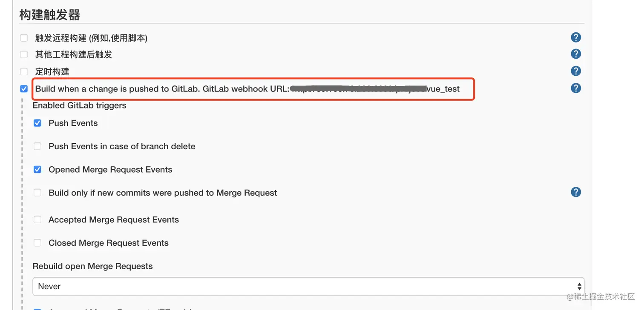Screen dimensions: 644x310
Task: Enable 触发远程构建 checkbox
Action: pos(24,38)
